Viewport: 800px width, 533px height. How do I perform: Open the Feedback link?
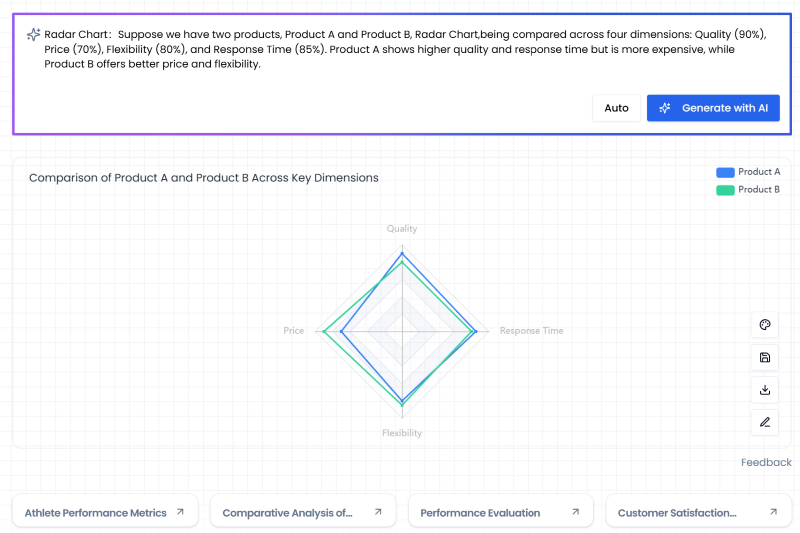[766, 462]
